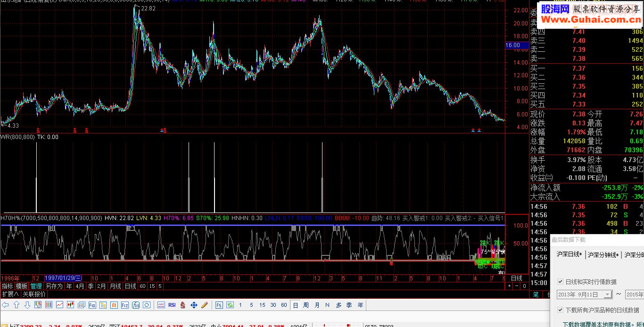644x327 pixels.
Task: Click the 买一 price 7.37
Action: click(x=578, y=68)
